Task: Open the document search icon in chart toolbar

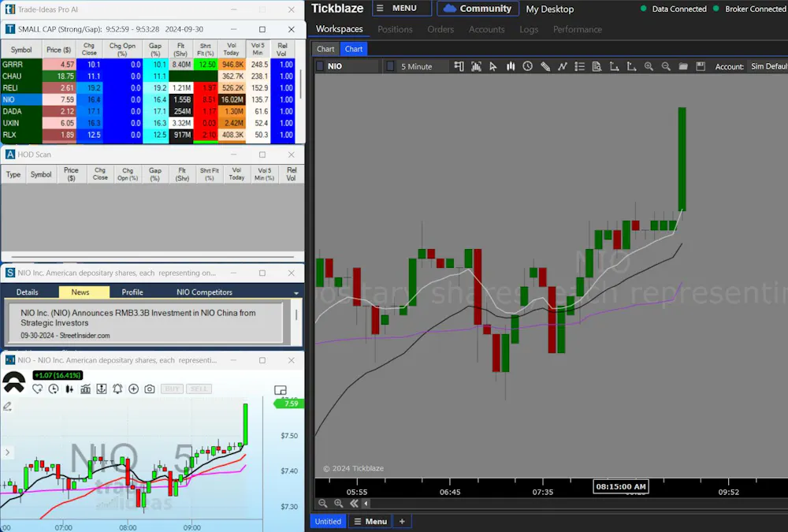Action: point(597,66)
